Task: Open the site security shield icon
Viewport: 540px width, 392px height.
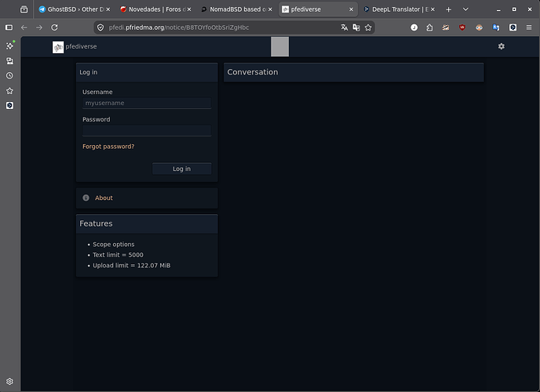Action: pyautogui.click(x=100, y=27)
